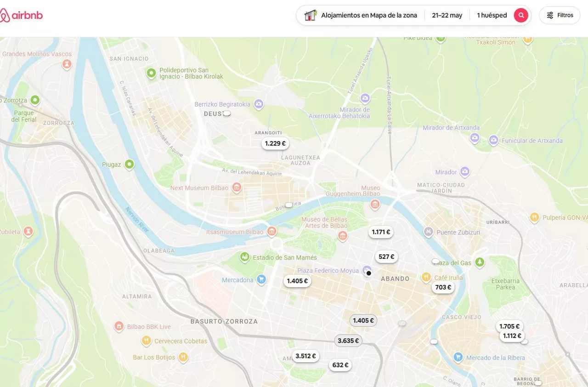
Task: Select the 3.635 € listing marker
Action: pyautogui.click(x=348, y=341)
